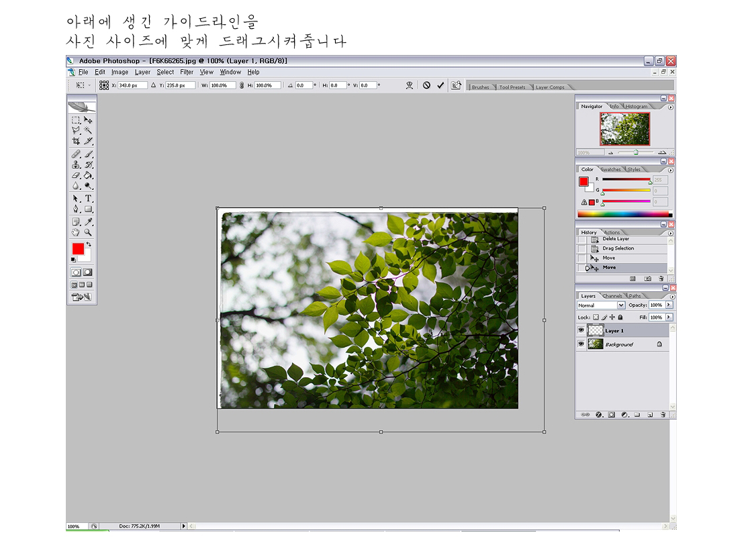
Task: Cancel the transform using the circle-slash icon
Action: 426,86
